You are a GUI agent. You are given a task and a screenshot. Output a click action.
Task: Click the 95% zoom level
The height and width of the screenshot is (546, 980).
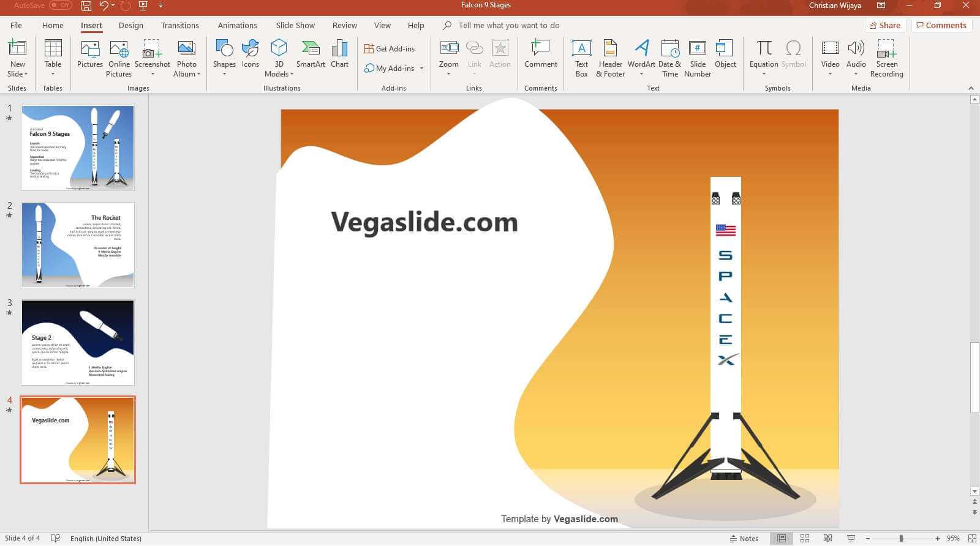953,539
